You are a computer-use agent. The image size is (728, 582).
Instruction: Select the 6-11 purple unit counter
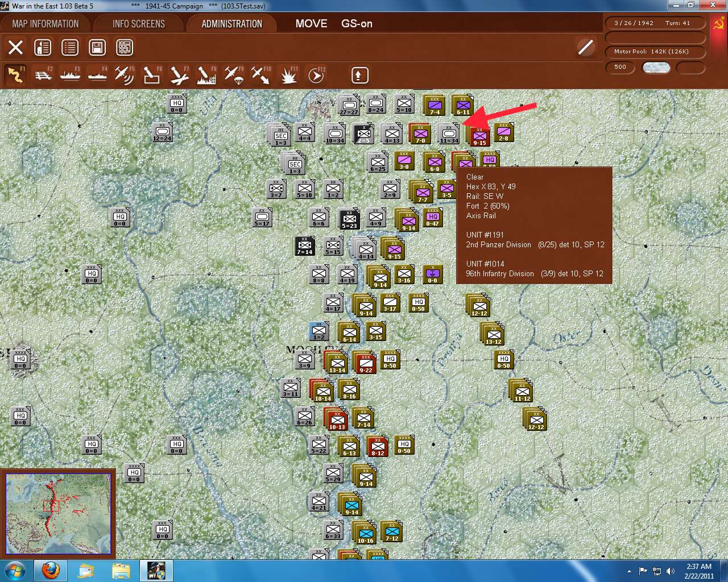463,106
